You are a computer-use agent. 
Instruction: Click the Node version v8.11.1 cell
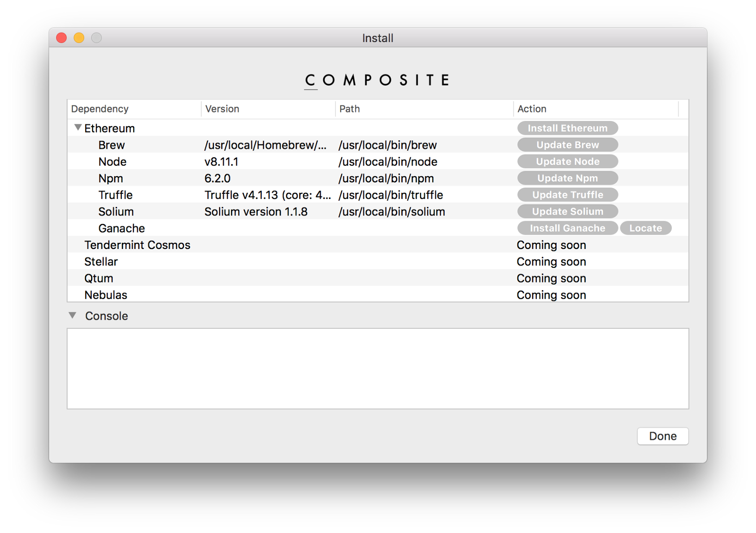click(221, 162)
